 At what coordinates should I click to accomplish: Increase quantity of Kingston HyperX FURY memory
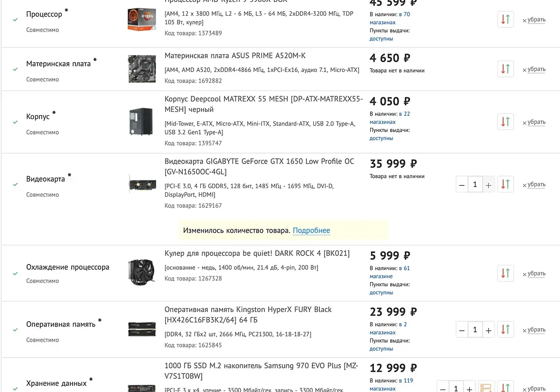[488, 330]
